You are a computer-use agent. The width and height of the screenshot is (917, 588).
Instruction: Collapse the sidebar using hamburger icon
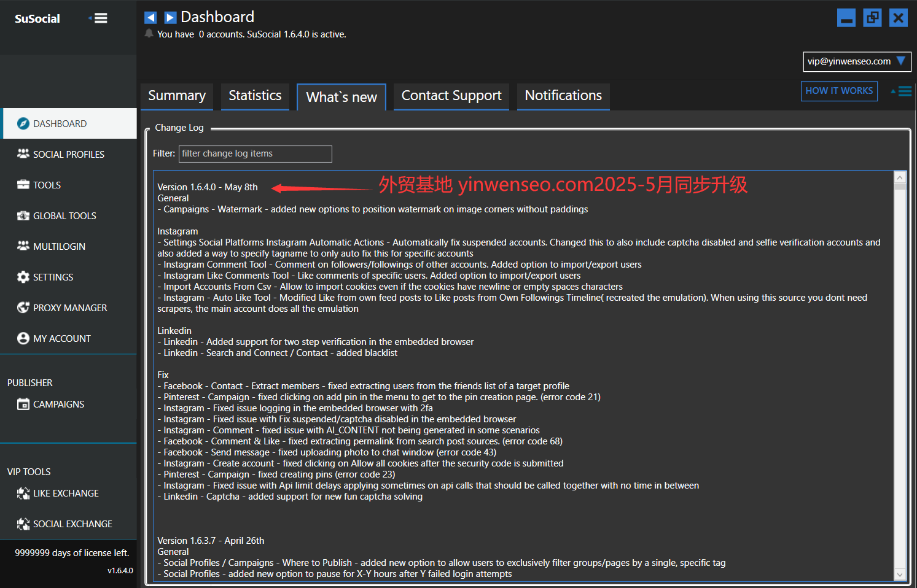click(98, 18)
